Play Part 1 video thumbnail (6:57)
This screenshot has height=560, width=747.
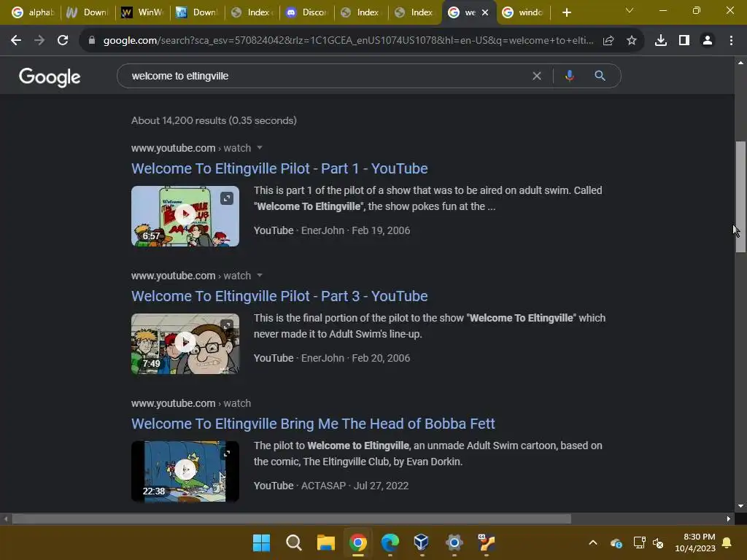(185, 215)
